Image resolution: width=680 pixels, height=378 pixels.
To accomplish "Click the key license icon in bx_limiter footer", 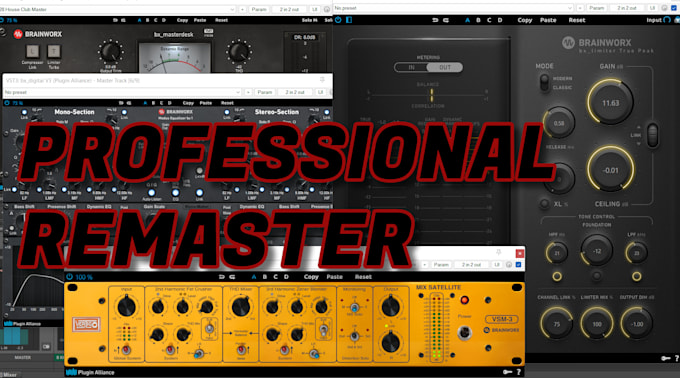I will [665, 358].
